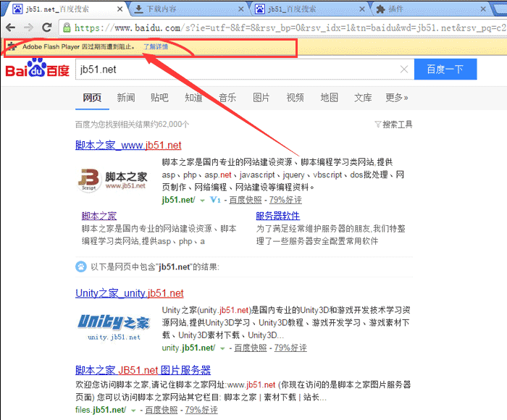Select the 视频 search category
Image resolution: width=507 pixels, height=420 pixels.
295,97
